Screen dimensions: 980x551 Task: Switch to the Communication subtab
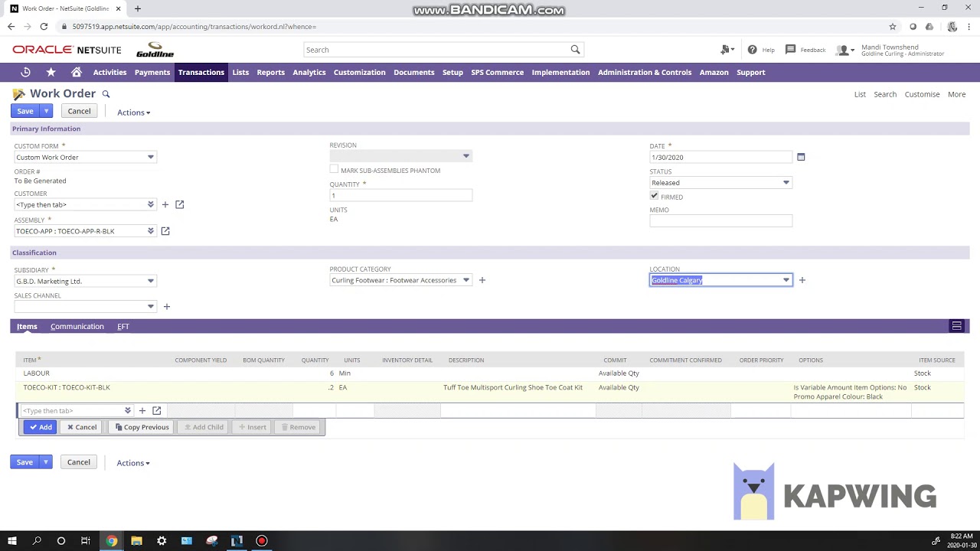pyautogui.click(x=77, y=326)
